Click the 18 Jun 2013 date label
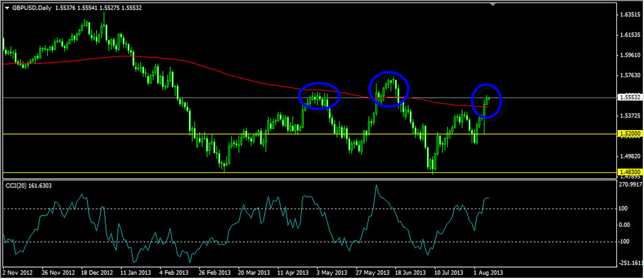Viewport: 644px width, 279px height. point(409,273)
